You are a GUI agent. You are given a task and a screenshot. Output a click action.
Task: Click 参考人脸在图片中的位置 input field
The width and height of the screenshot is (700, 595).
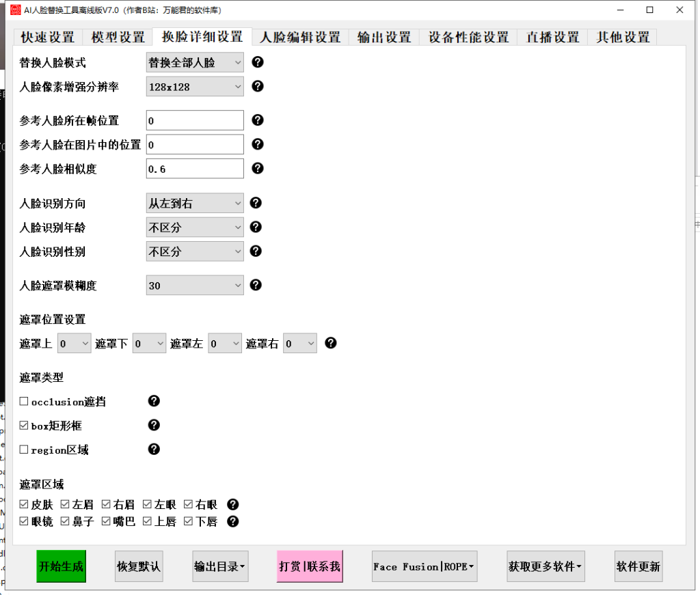(x=195, y=145)
